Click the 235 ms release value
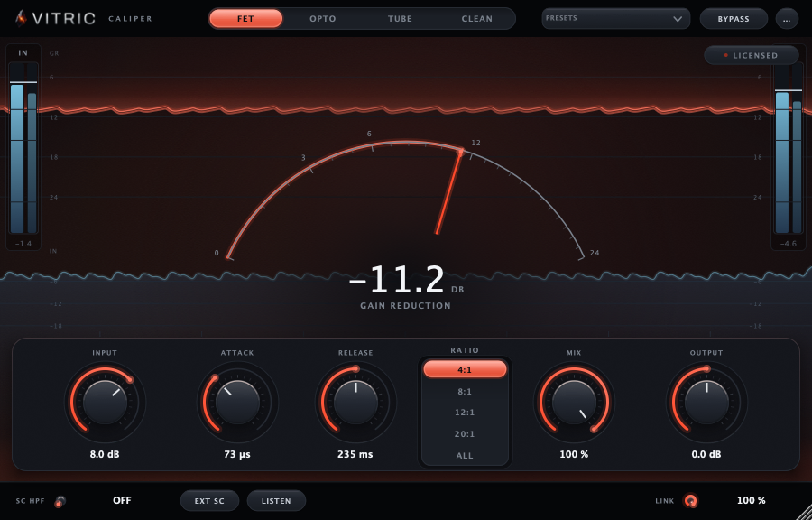This screenshot has width=812, height=520. tap(355, 454)
